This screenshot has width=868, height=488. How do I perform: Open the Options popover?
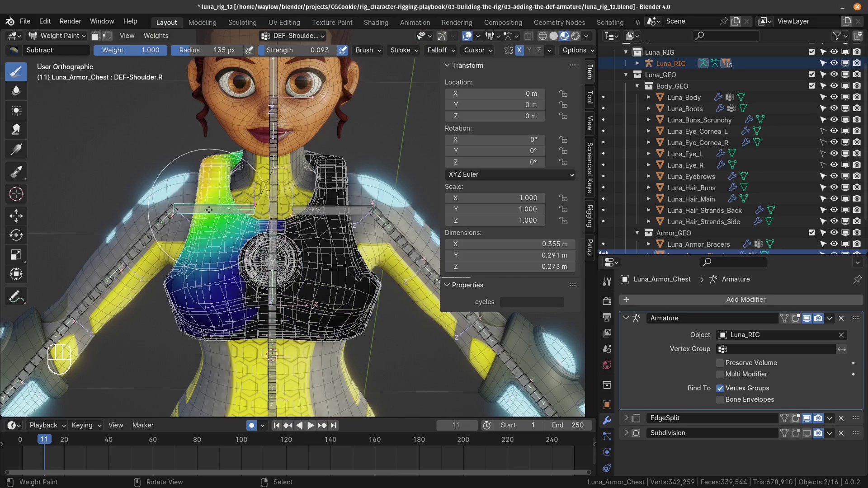[578, 50]
